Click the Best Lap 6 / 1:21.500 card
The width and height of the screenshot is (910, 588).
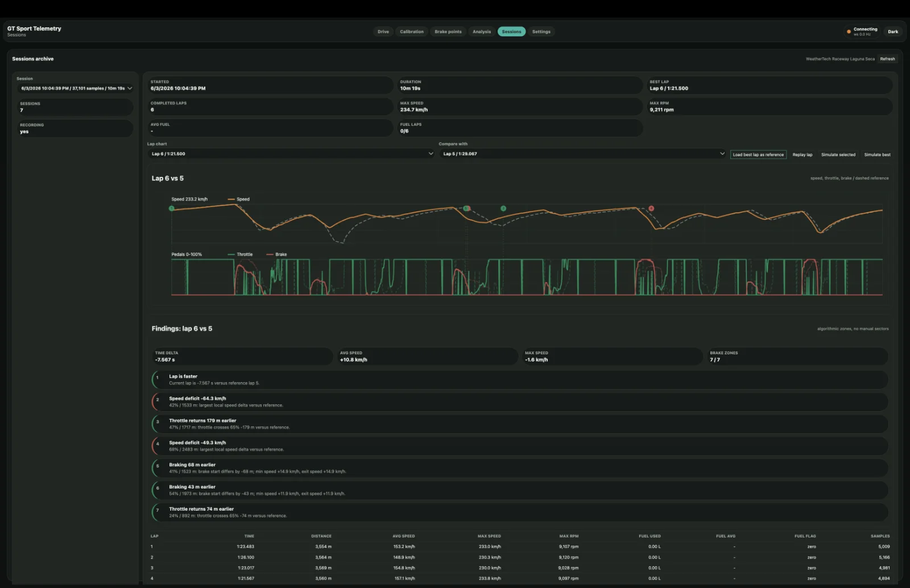pyautogui.click(x=770, y=85)
